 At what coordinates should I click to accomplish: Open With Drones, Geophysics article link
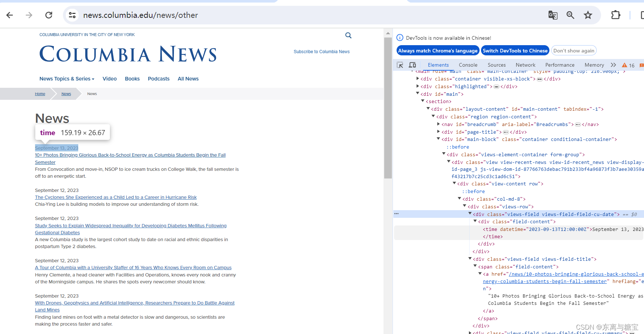point(135,306)
